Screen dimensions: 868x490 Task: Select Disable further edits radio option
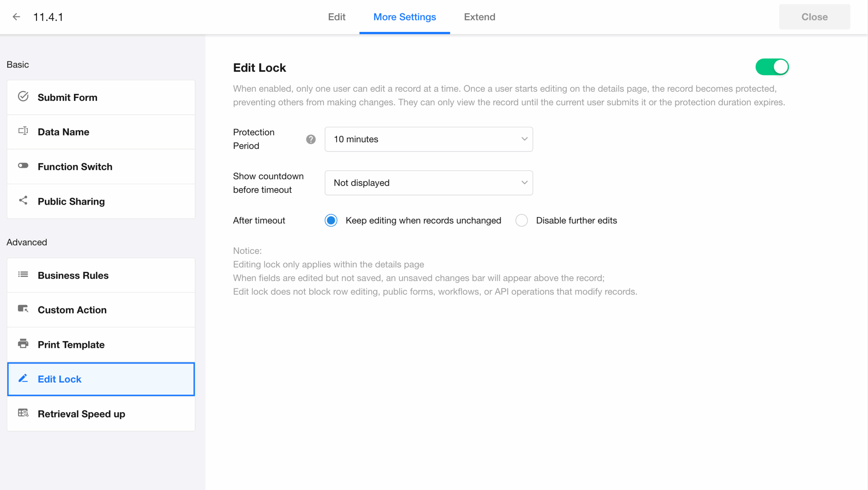(521, 220)
